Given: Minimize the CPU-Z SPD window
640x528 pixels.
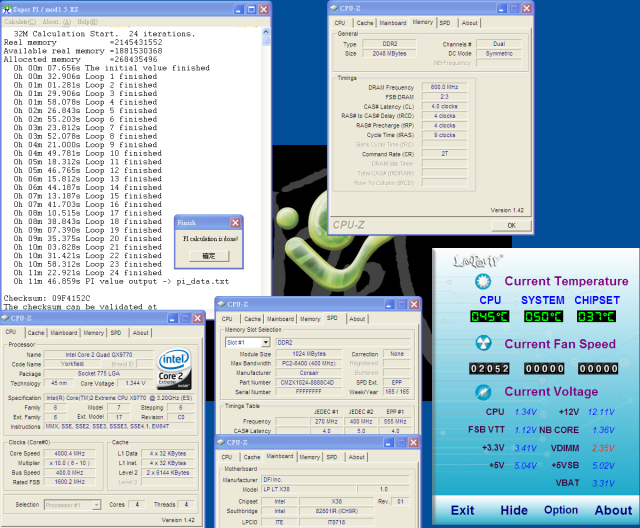Looking at the screenshot, I should click(389, 304).
